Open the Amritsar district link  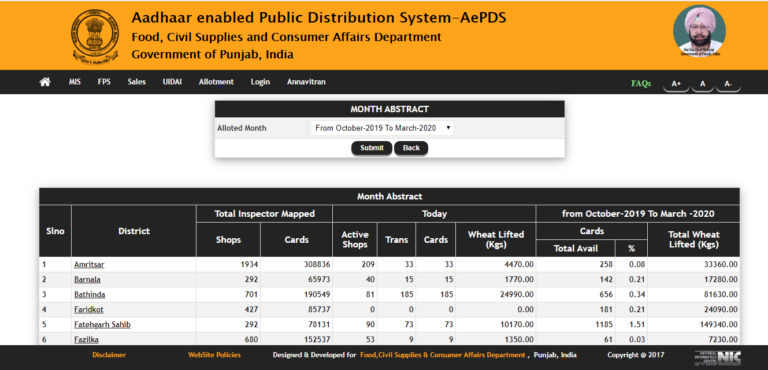tap(89, 265)
